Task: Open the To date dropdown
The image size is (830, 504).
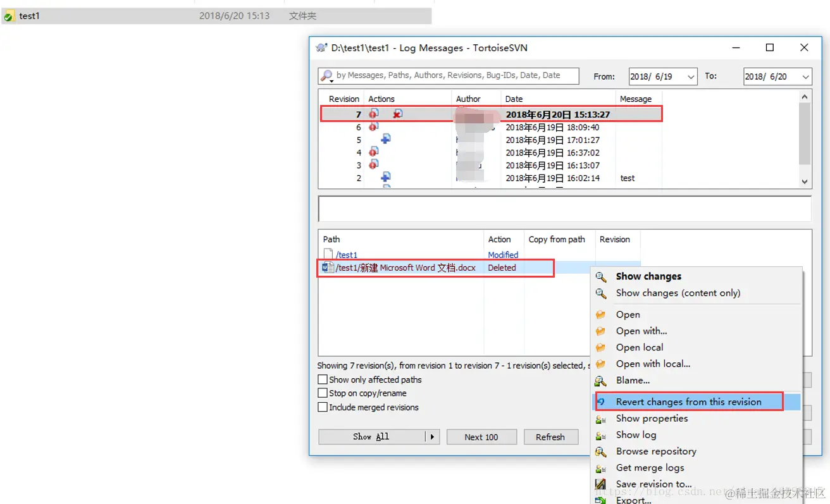Action: pyautogui.click(x=805, y=77)
